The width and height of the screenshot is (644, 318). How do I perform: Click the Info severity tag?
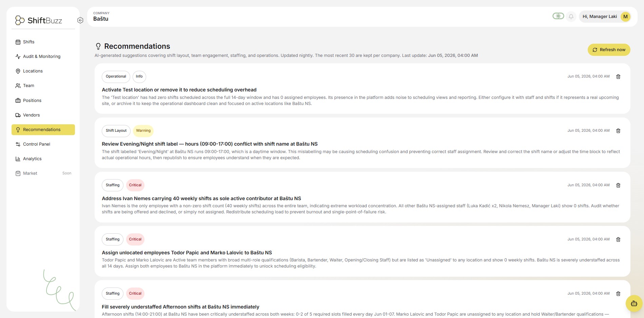point(139,77)
